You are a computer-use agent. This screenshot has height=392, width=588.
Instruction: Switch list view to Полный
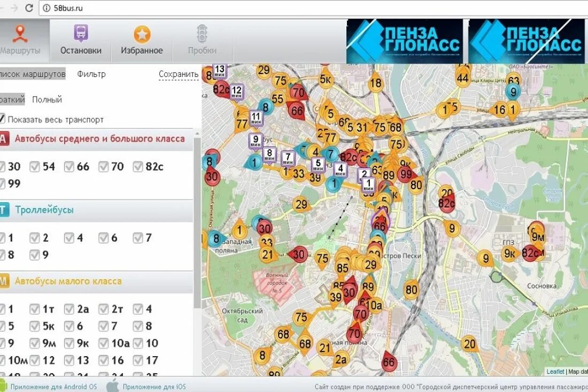47,99
